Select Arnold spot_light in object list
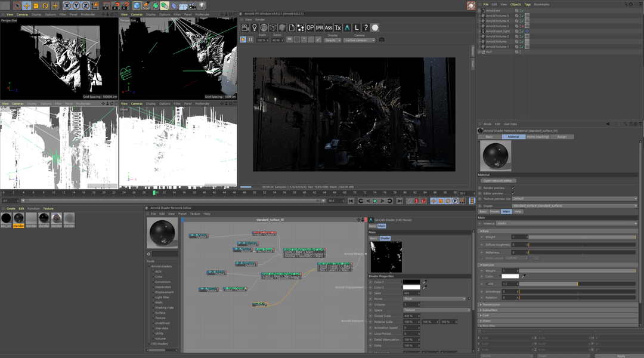Screen dimensions: 644x358 point(498,31)
